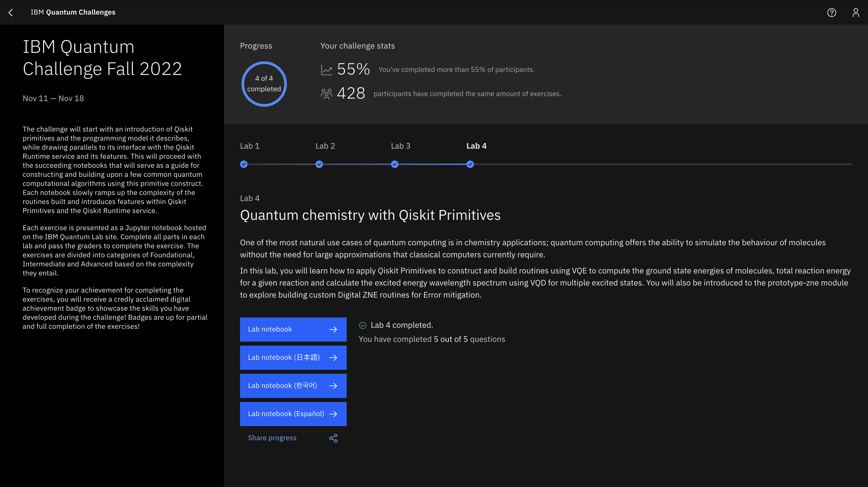Open the Lab notebook (Español)

[x=293, y=414]
